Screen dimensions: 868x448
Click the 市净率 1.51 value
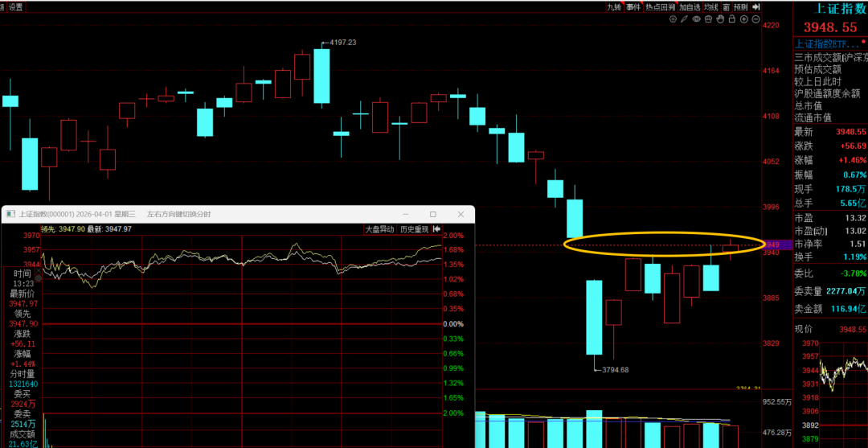(858, 244)
